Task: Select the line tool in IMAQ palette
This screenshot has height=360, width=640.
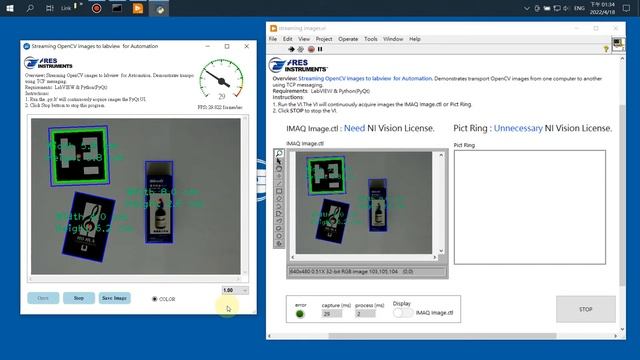Action: (279, 184)
